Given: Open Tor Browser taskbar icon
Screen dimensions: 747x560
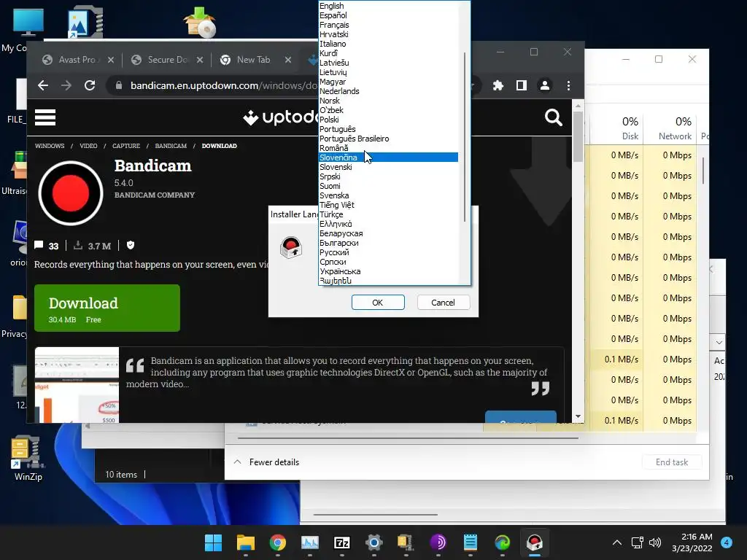Looking at the screenshot, I should pos(438,542).
